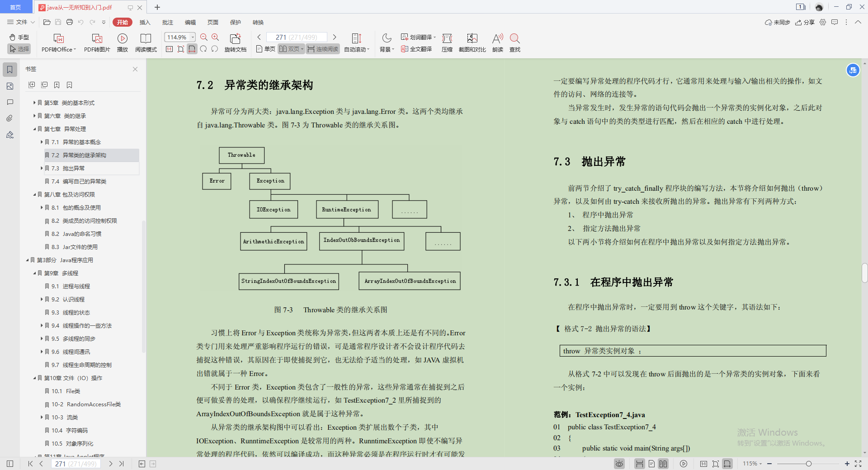Viewport: 868px width, 470px height.
Task: Click the 未同步 sync status button
Action: pos(777,22)
